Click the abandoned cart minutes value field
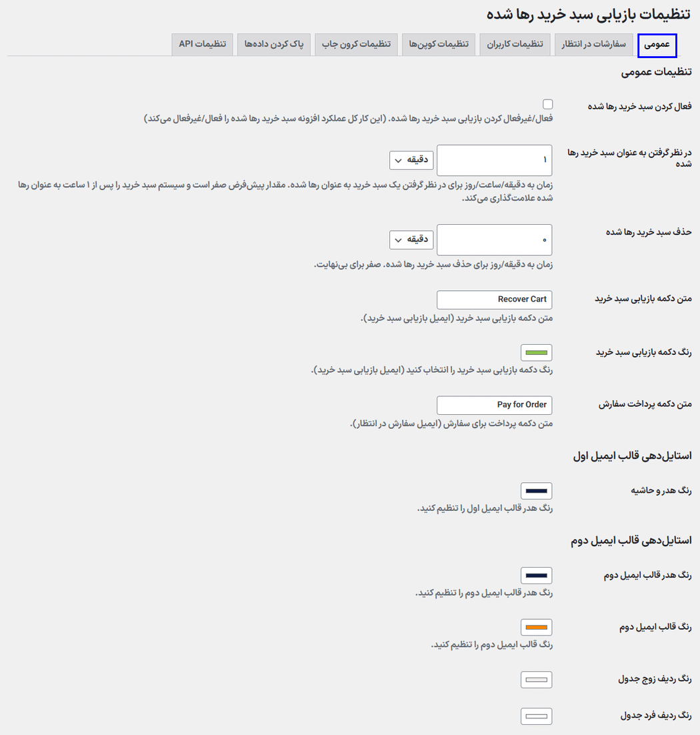Image resolution: width=700 pixels, height=735 pixels. (494, 160)
